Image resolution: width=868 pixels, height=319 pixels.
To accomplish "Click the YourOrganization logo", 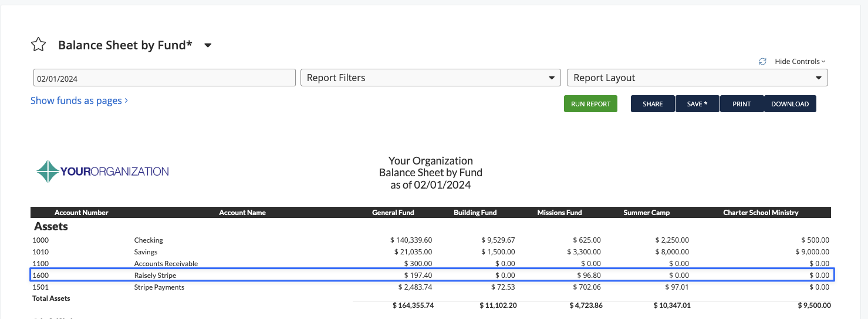I will pos(102,172).
